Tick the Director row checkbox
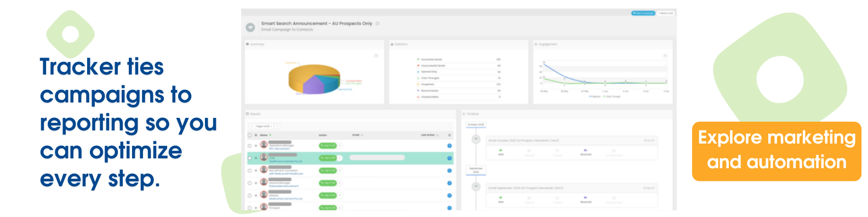This screenshot has height=217, width=868. pos(250,195)
